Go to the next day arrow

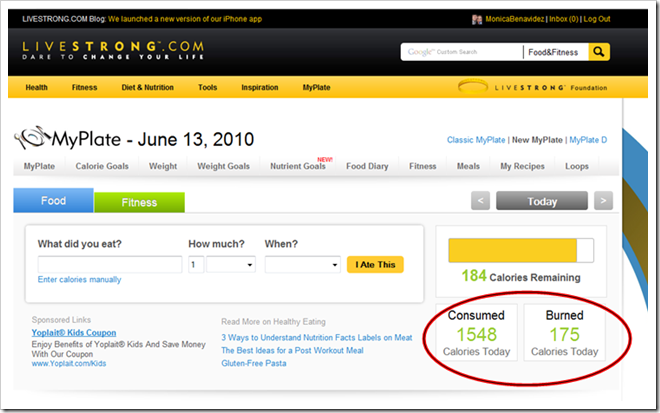coord(603,200)
